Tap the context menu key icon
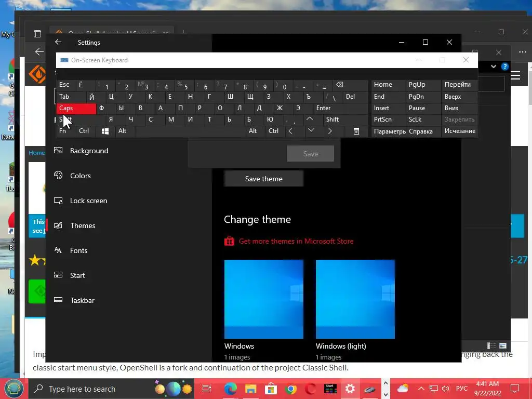The height and width of the screenshot is (399, 532). (x=356, y=131)
